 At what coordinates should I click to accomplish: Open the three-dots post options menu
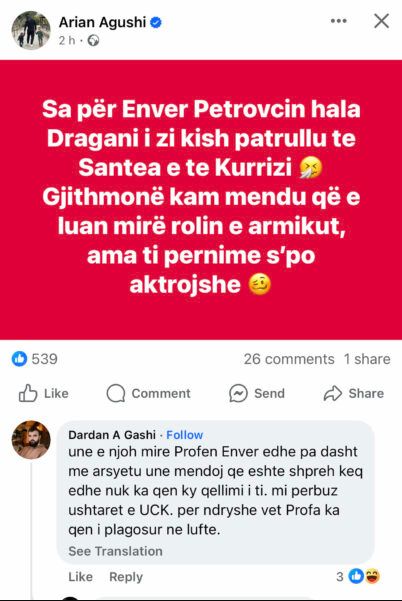339,21
